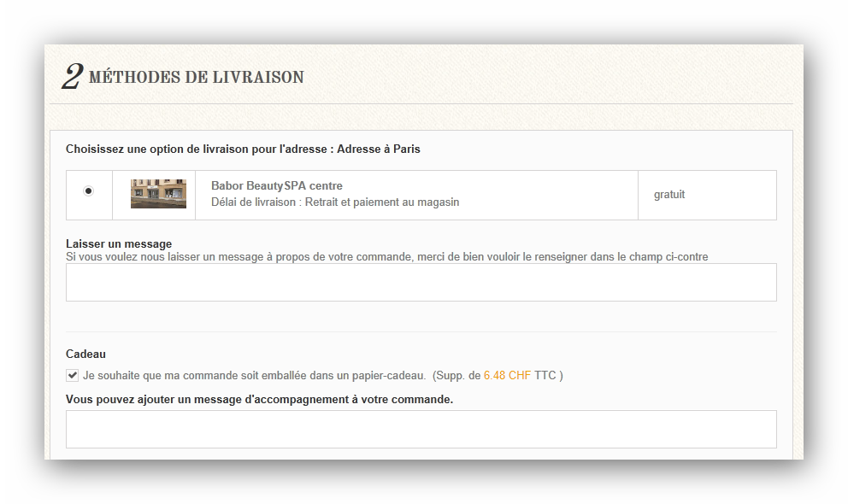Select the Babor BeautySPA centre radio button
The width and height of the screenshot is (848, 504).
point(89,190)
